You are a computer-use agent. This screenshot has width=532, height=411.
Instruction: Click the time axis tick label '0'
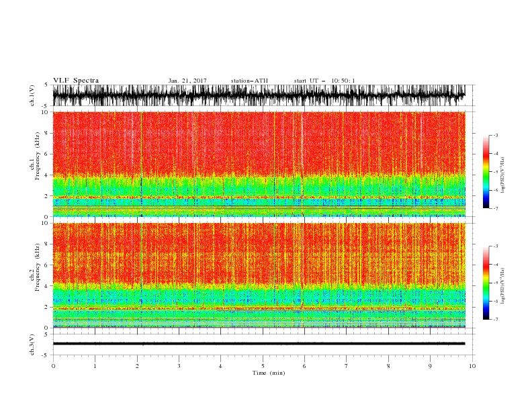tap(53, 366)
